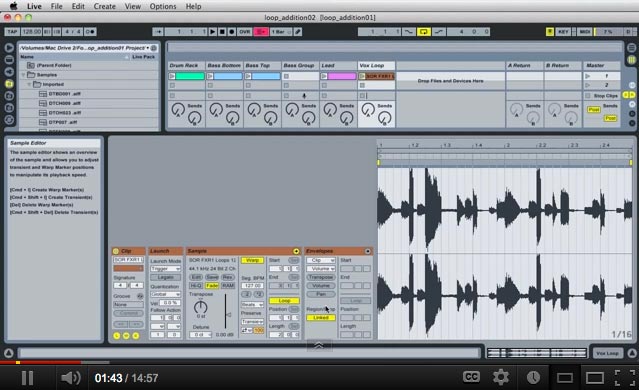This screenshot has width=639, height=390.
Task: Switch to Arrangement view with the selector
Action: click(x=631, y=48)
